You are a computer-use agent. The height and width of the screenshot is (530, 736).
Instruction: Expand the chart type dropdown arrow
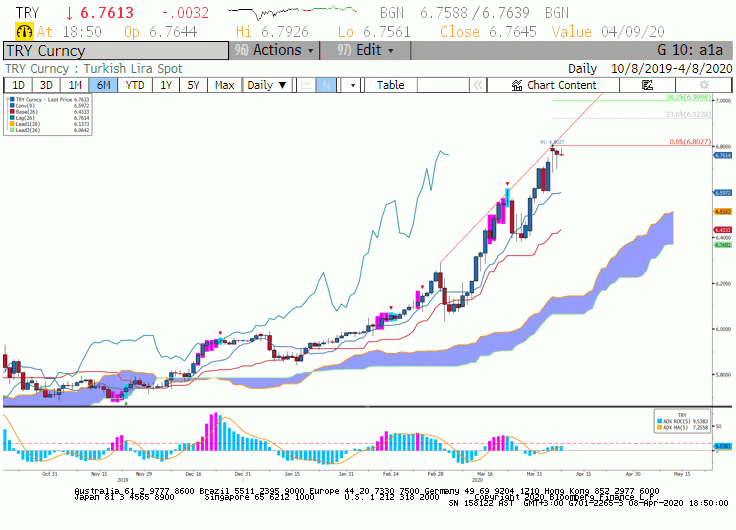pyautogui.click(x=352, y=85)
